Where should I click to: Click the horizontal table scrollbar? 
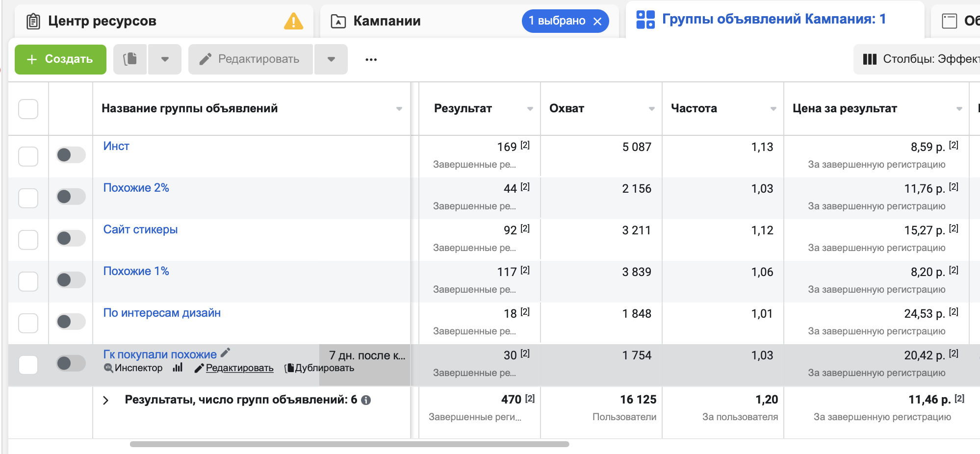point(349,444)
